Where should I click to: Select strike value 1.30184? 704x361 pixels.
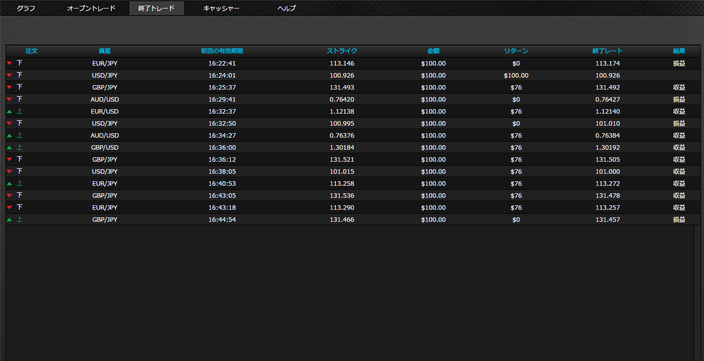point(342,147)
